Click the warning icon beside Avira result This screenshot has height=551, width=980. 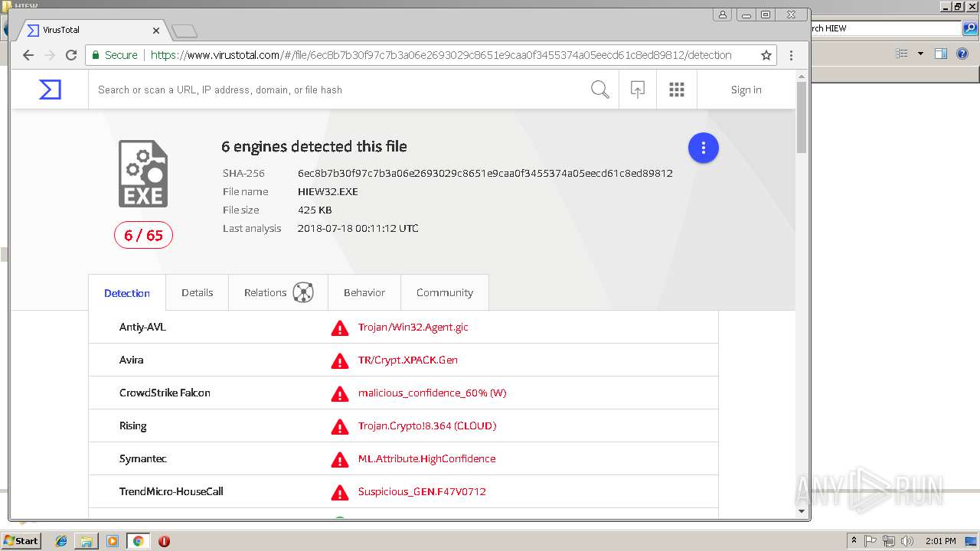(339, 360)
